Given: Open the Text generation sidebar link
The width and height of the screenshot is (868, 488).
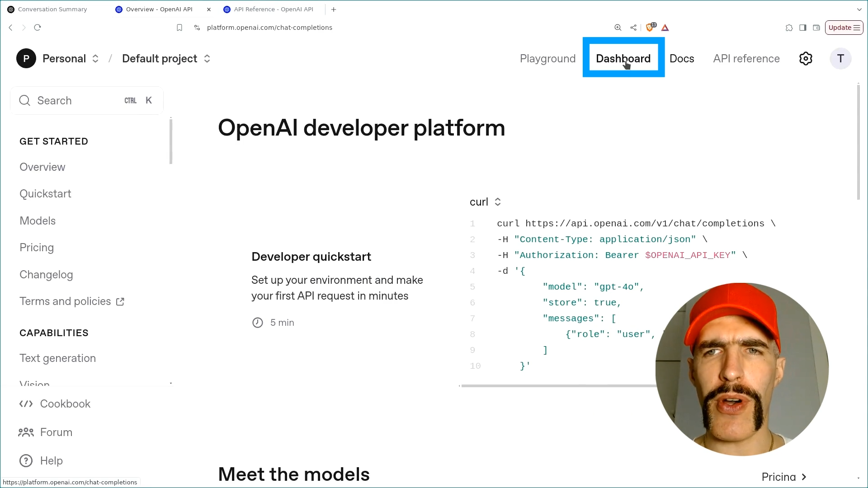Looking at the screenshot, I should click(x=57, y=358).
